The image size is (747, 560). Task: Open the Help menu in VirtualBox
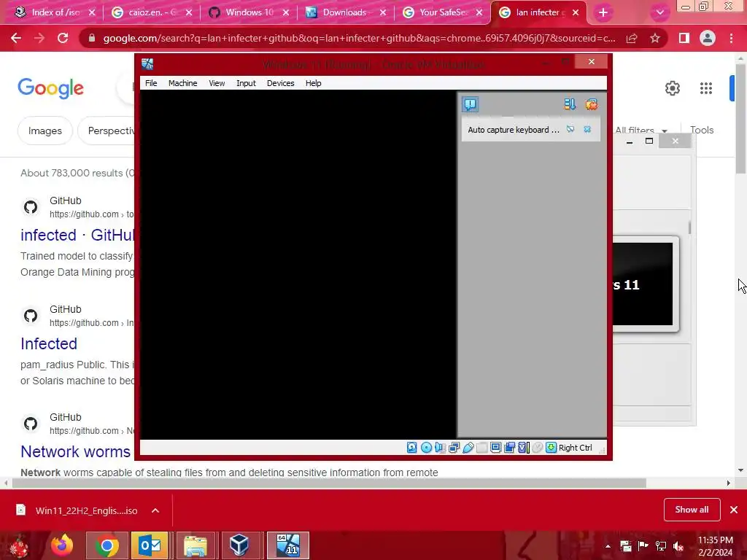pos(313,83)
